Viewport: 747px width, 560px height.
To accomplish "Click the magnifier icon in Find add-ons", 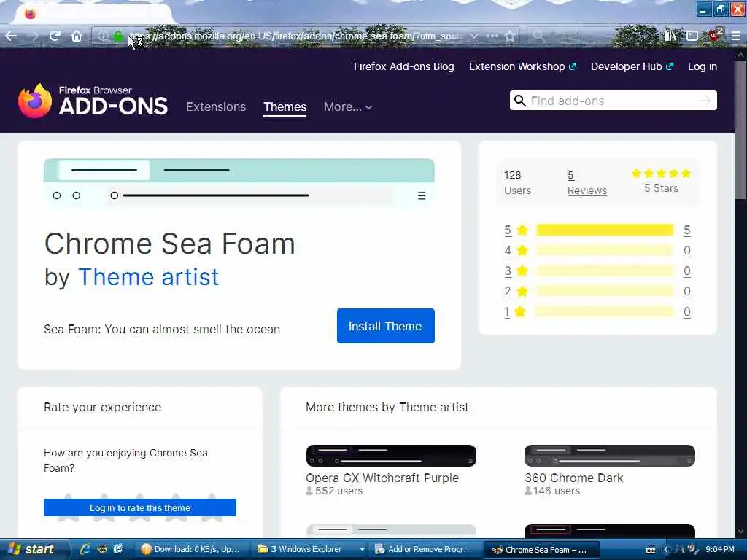I will point(519,101).
